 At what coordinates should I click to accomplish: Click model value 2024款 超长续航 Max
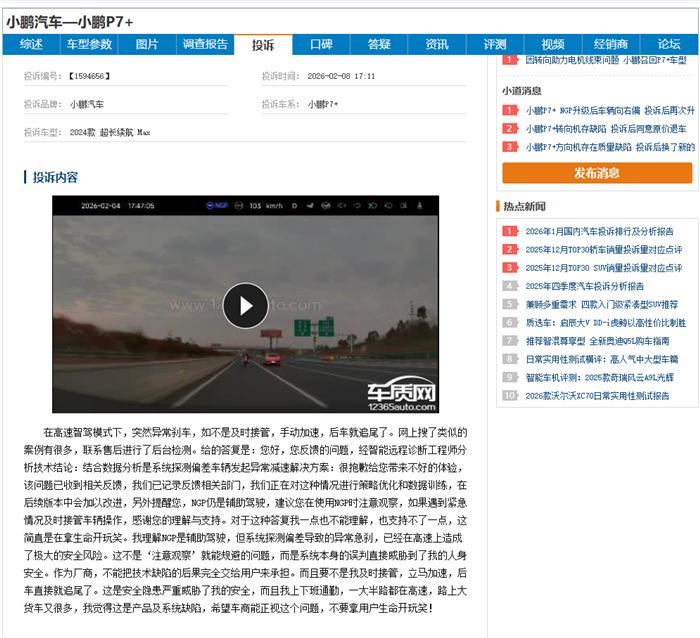click(x=110, y=133)
